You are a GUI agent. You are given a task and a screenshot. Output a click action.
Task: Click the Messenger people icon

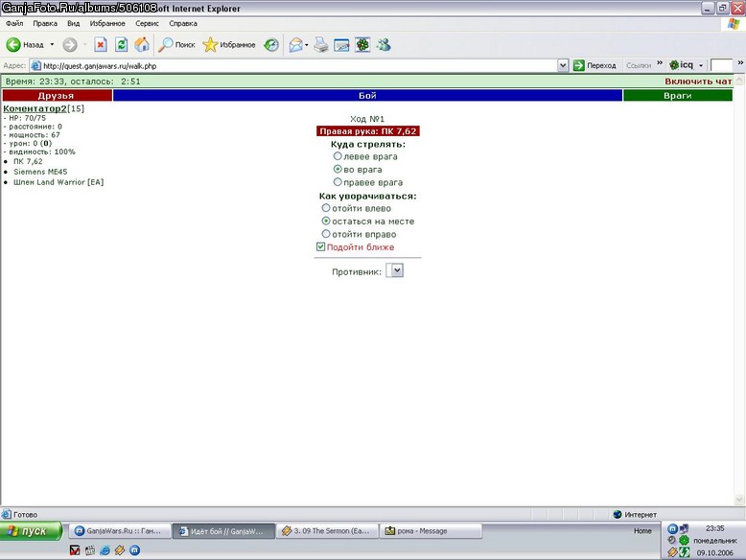tap(384, 45)
